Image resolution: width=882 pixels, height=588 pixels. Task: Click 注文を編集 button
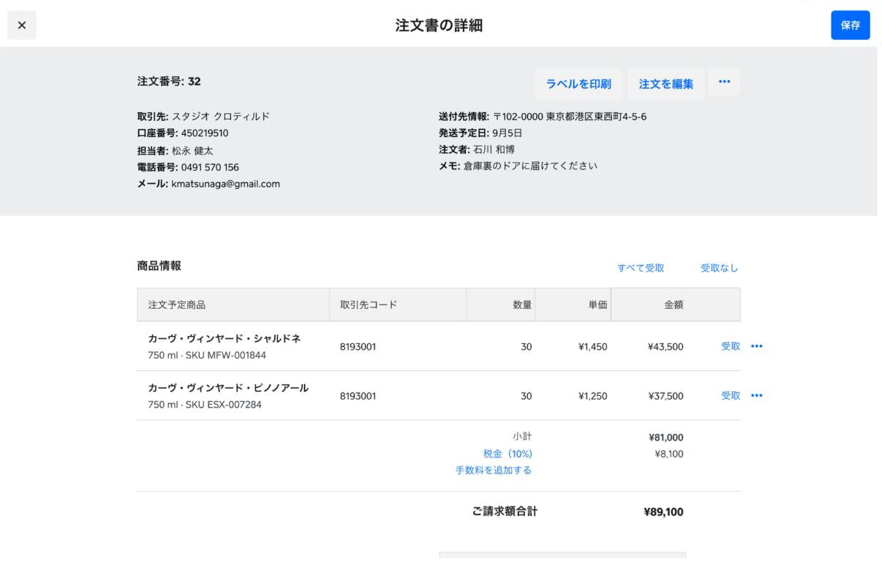(666, 84)
